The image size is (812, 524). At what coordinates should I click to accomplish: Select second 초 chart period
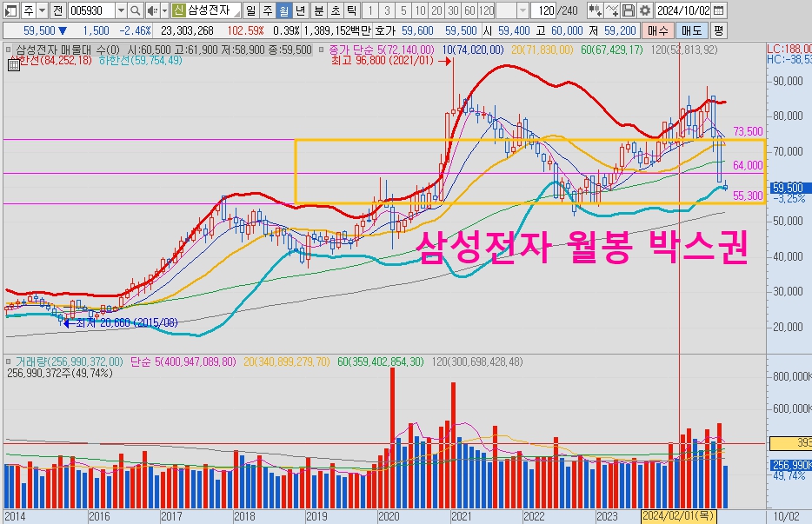(336, 10)
